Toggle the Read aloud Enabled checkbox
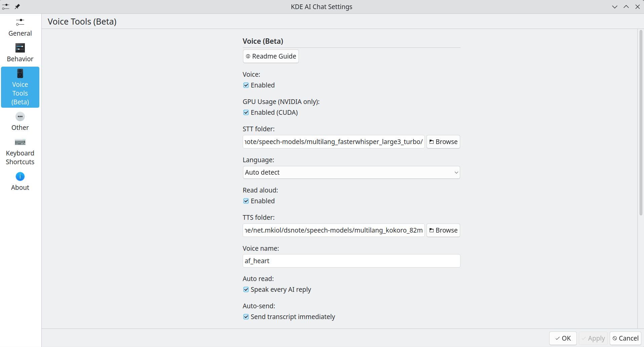The image size is (644, 347). tap(246, 201)
